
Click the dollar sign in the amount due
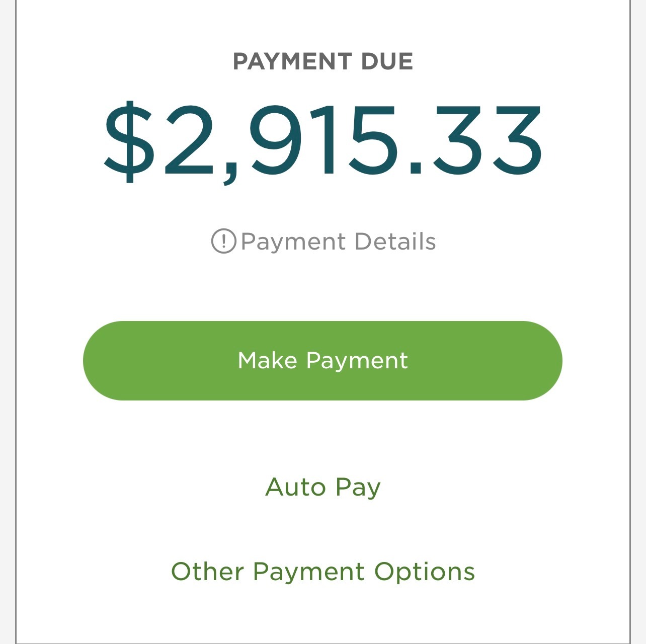[x=129, y=141]
